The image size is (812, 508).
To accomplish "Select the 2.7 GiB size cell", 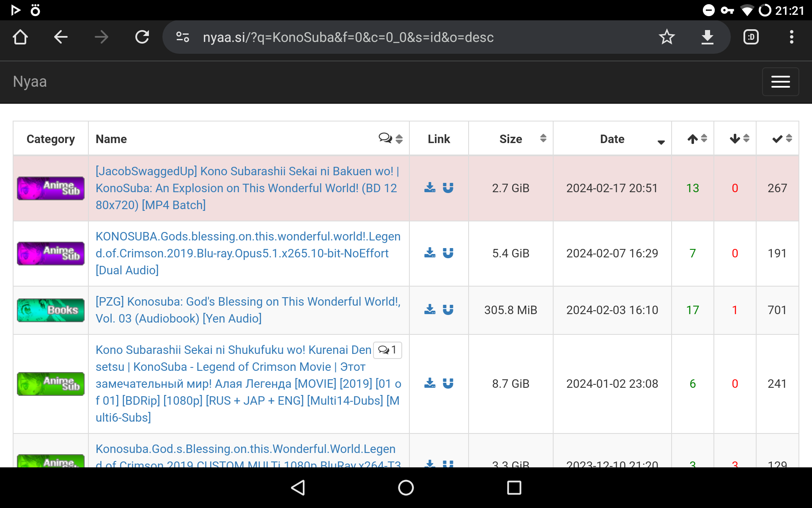I will [511, 188].
